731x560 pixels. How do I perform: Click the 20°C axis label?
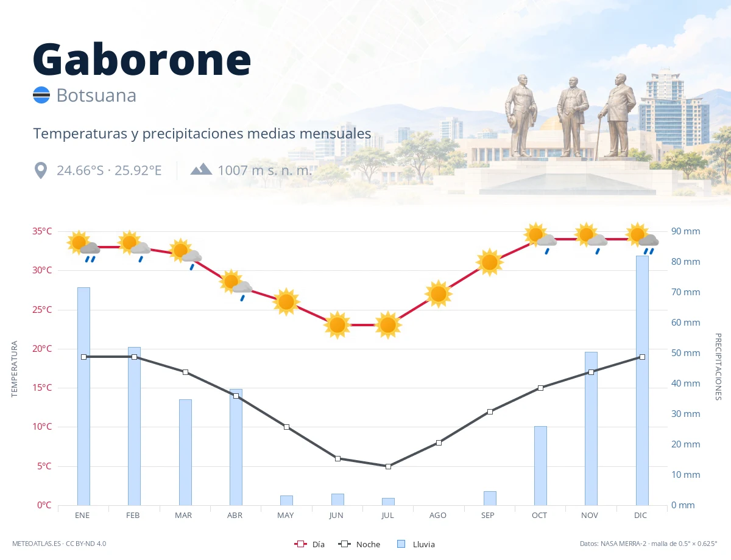(x=42, y=349)
